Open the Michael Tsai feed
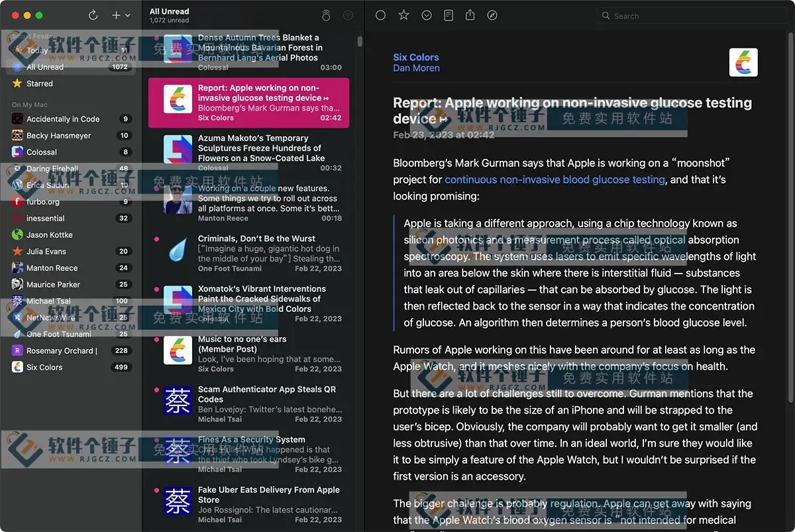Image resolution: width=795 pixels, height=532 pixels. pos(71,301)
